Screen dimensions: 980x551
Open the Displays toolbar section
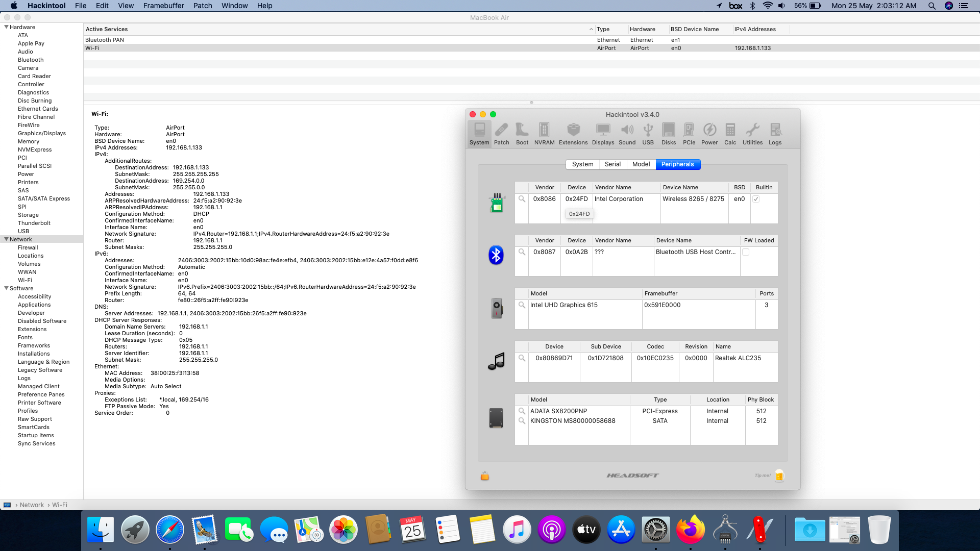603,134
